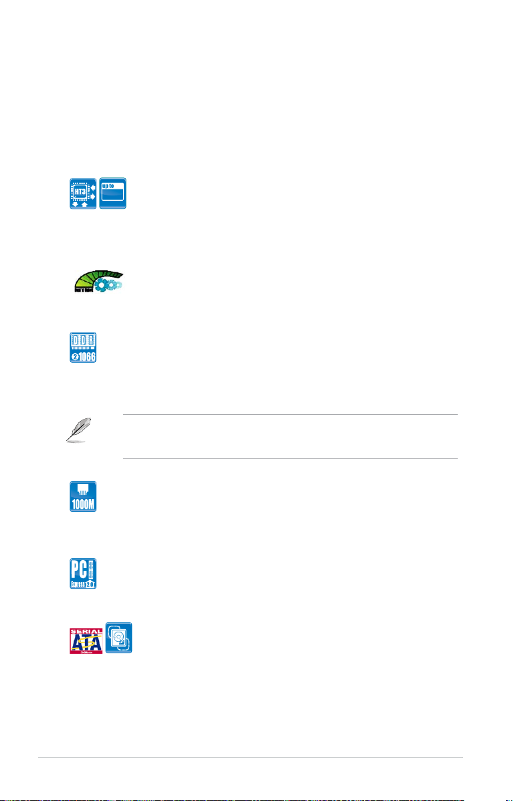Select the 1000M Gigabit LAN icon
Viewport: 532px width, 801px height.
(x=83, y=497)
